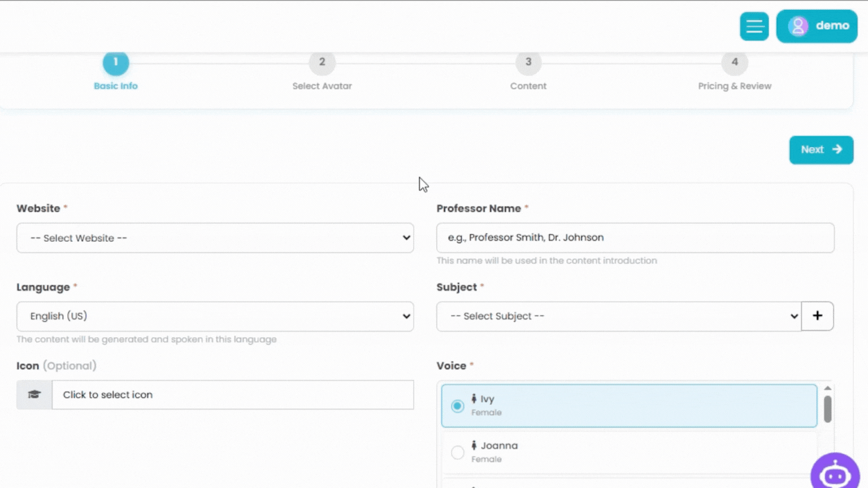Screen dimensions: 868x488
Task: Click the demo user avatar icon
Action: coord(798,26)
